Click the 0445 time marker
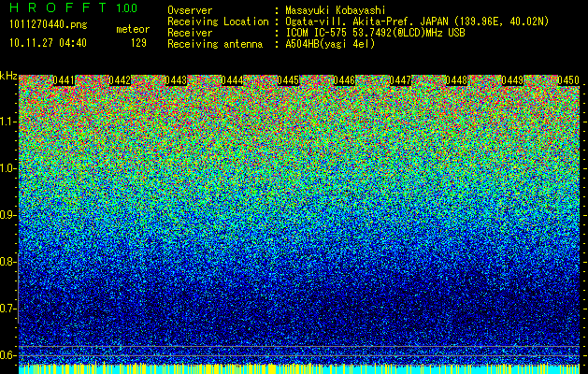Image resolution: width=588 pixels, height=374 pixels. point(288,80)
